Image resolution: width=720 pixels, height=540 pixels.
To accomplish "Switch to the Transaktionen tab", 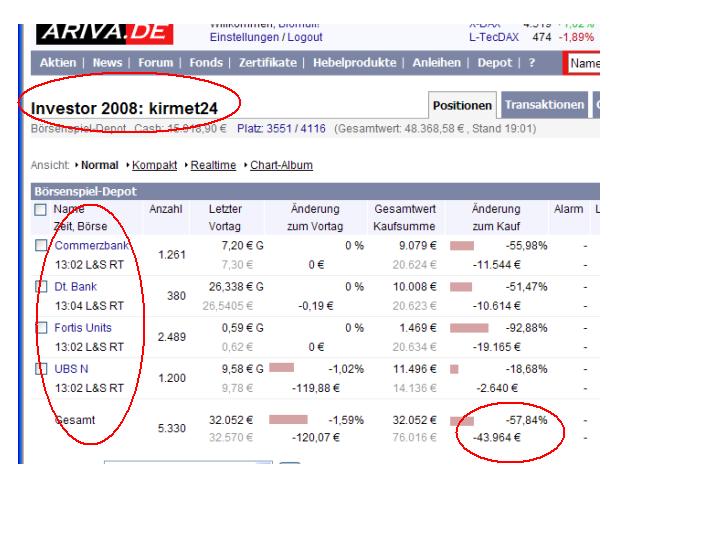I will (545, 105).
